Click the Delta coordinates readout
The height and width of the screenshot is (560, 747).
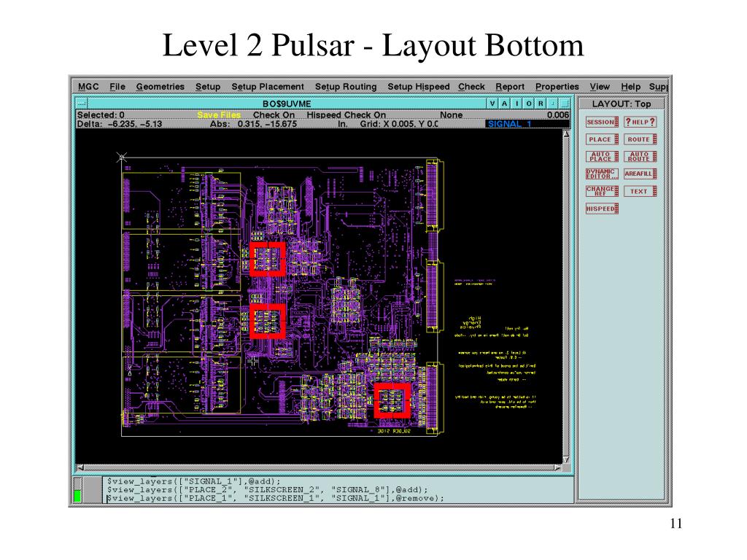coord(120,124)
